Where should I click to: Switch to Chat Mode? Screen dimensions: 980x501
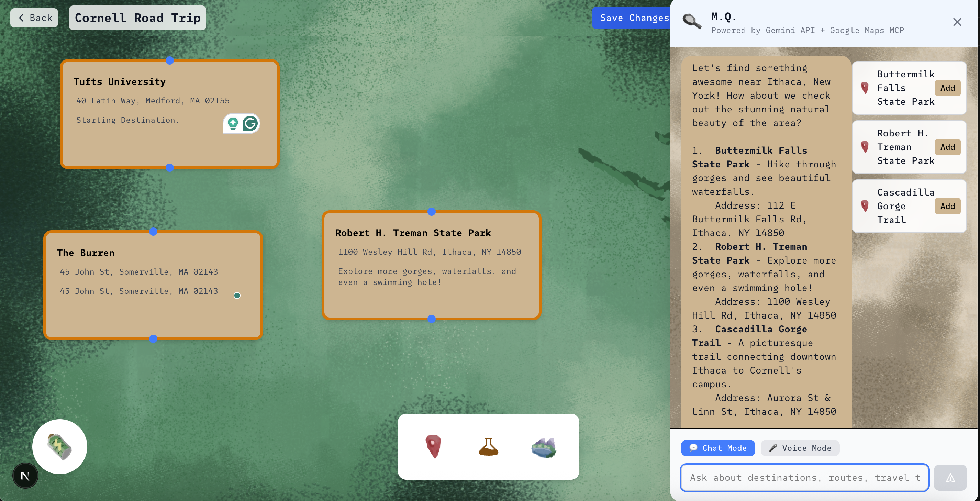tap(717, 448)
